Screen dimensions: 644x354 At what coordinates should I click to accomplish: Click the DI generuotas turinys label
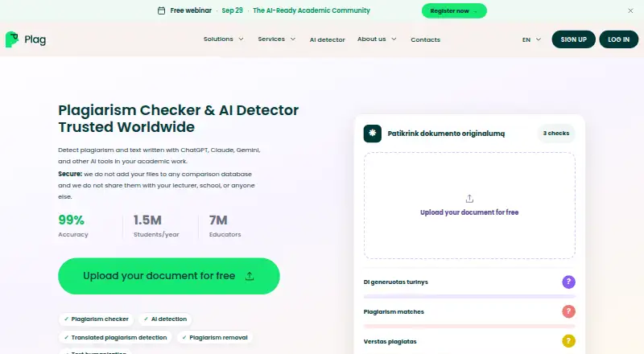(x=395, y=282)
